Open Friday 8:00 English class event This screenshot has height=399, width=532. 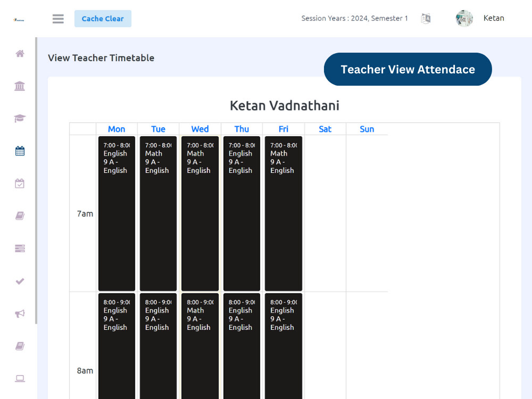click(284, 346)
